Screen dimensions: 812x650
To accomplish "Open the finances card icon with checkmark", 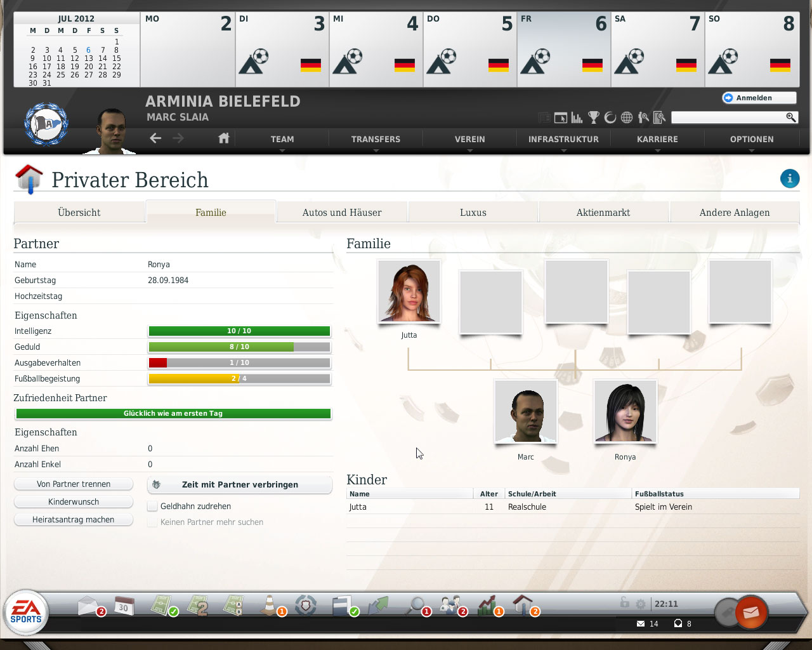I will (x=344, y=606).
